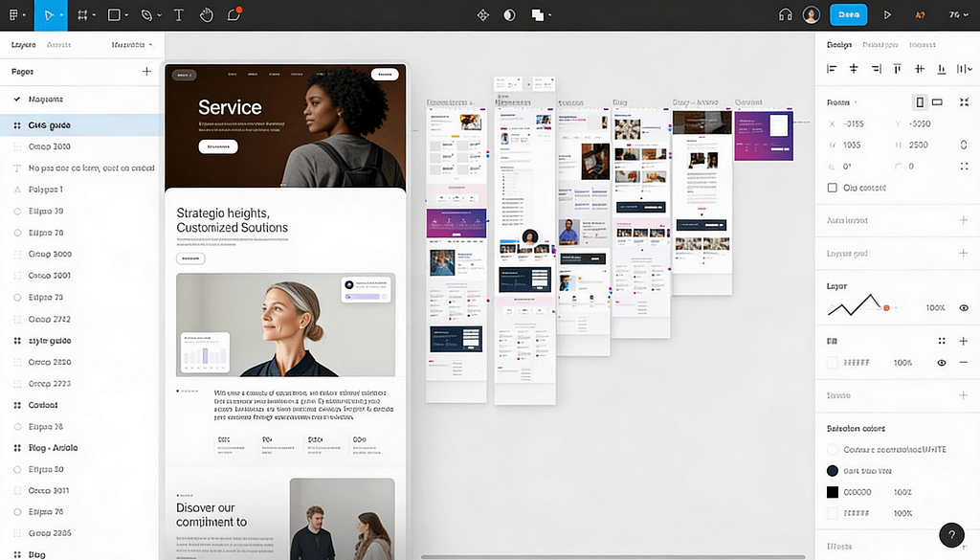Switch to the Assets tab
This screenshot has width=980, height=560.
(59, 44)
